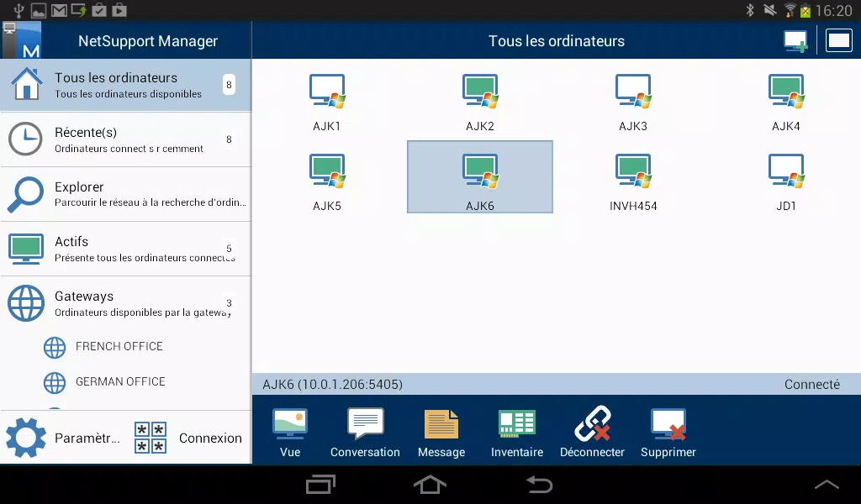Open Tous les ordinateurs home list
Image resolution: width=861 pixels, height=504 pixels.
point(126,85)
